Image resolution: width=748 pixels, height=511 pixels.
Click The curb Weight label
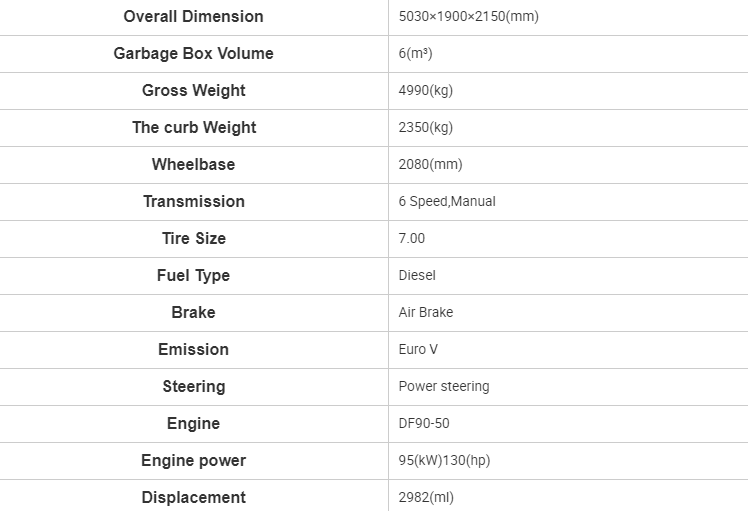tap(194, 127)
